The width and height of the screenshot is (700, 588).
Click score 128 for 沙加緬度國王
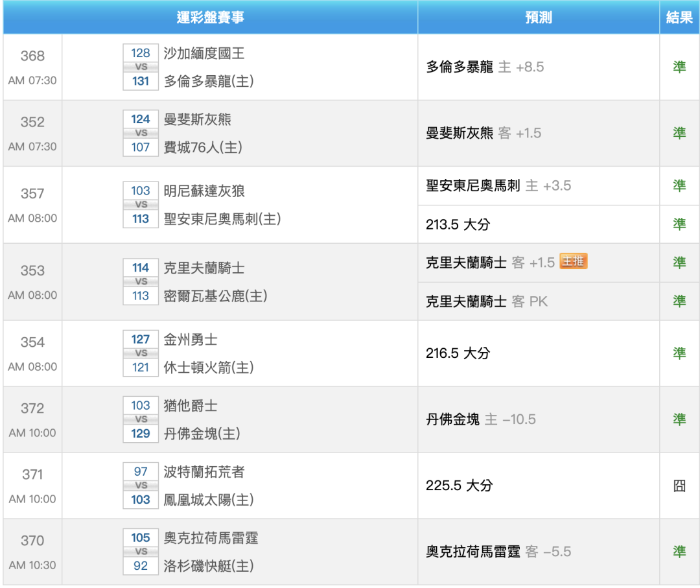(141, 53)
